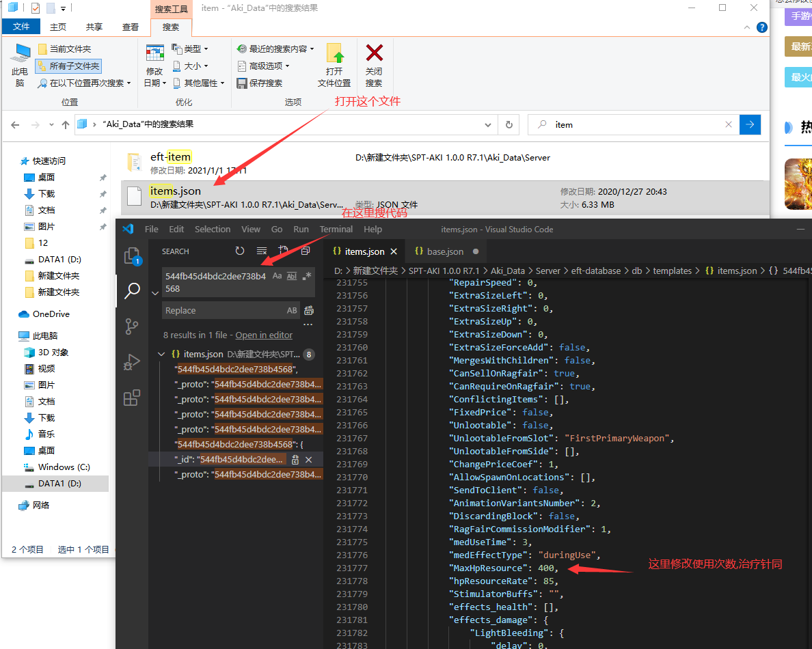Dismiss the selected "_id" search result
This screenshot has width=812, height=649.
click(309, 460)
